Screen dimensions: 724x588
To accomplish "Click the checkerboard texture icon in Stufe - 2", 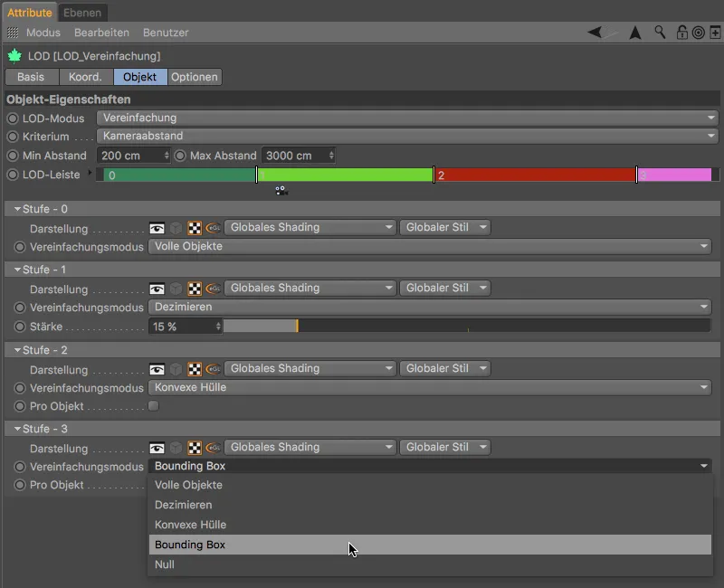I will click(x=195, y=369).
